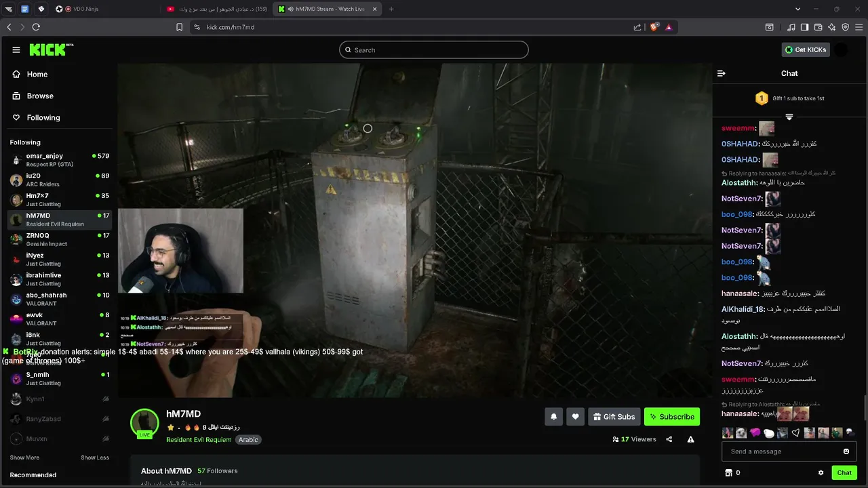
Task: Bookmark this page icon
Action: (x=179, y=27)
